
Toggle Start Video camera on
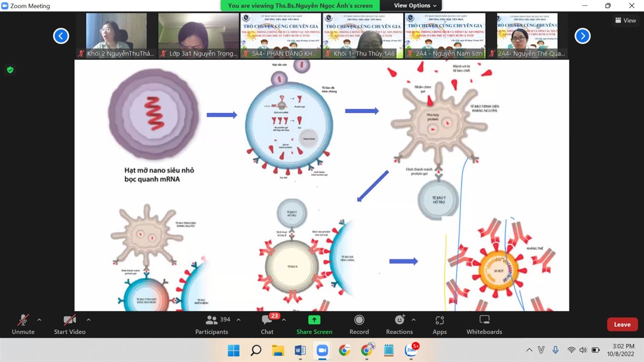[x=69, y=324]
